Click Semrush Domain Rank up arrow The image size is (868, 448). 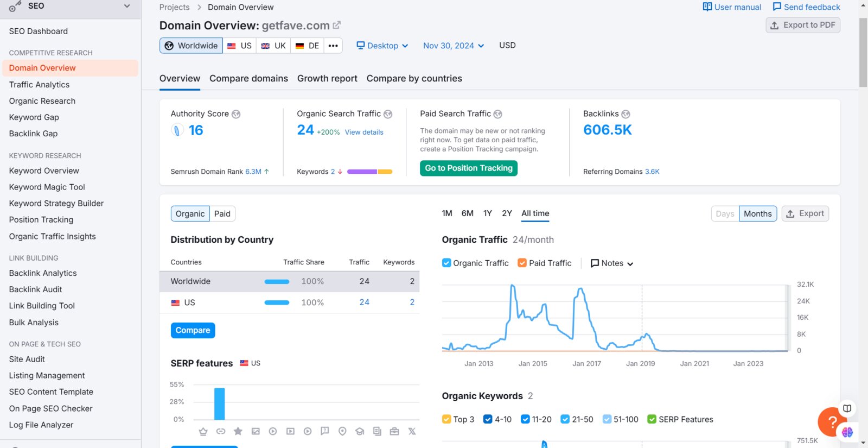tap(266, 172)
